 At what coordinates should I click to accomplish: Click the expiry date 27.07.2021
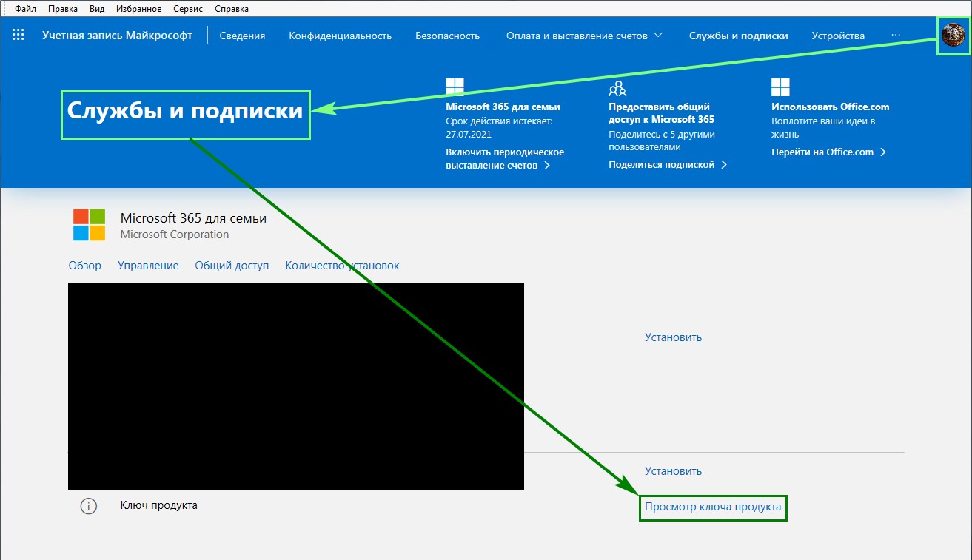coord(469,135)
